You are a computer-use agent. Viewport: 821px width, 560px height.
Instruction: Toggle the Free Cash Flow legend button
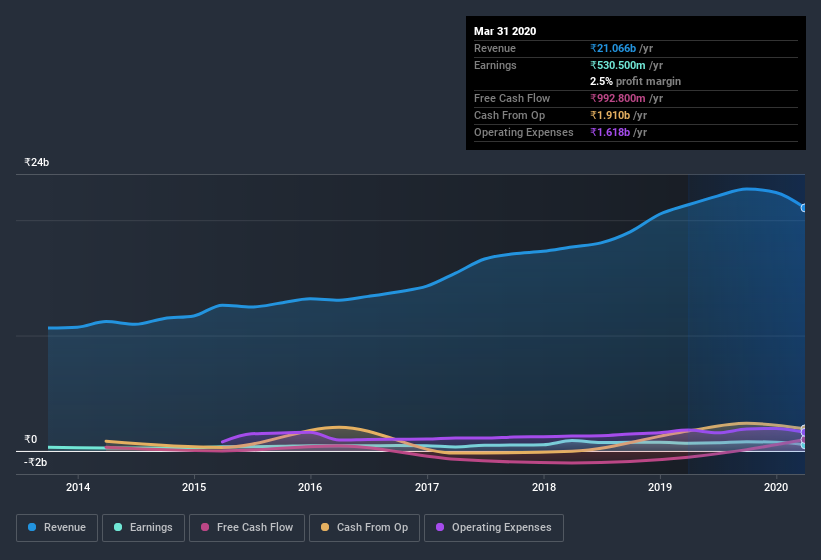point(247,528)
